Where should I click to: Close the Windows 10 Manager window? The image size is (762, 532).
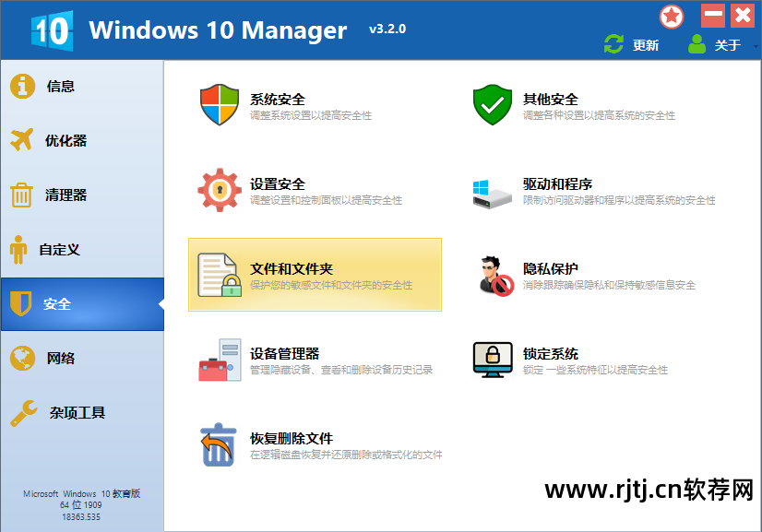point(743,15)
